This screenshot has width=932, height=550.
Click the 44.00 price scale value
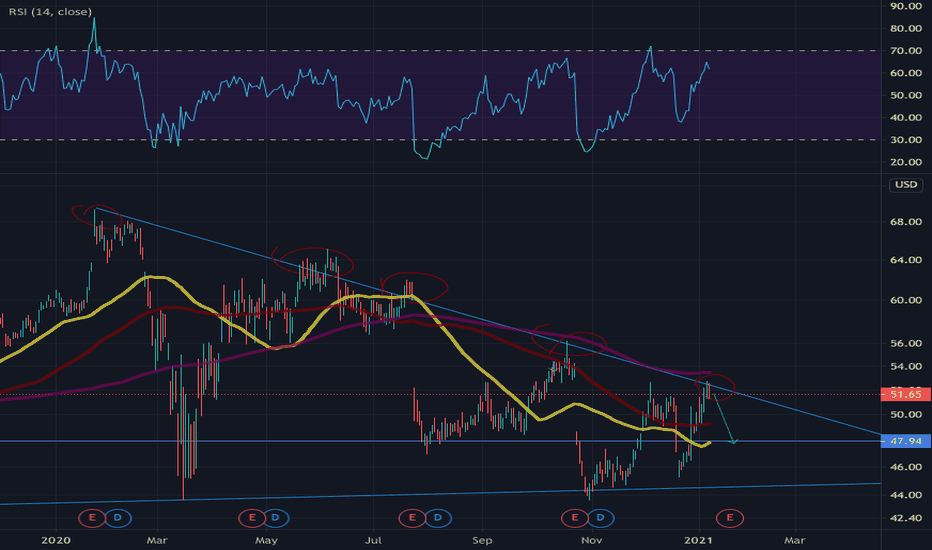click(906, 495)
